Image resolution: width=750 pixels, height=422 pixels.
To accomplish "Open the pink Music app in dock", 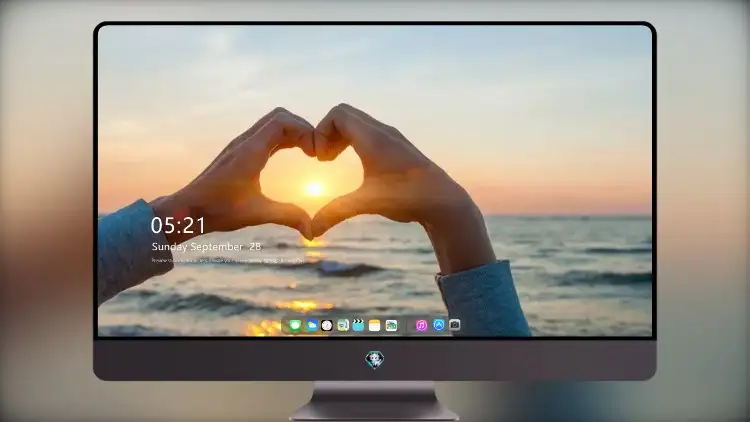I will click(x=421, y=325).
